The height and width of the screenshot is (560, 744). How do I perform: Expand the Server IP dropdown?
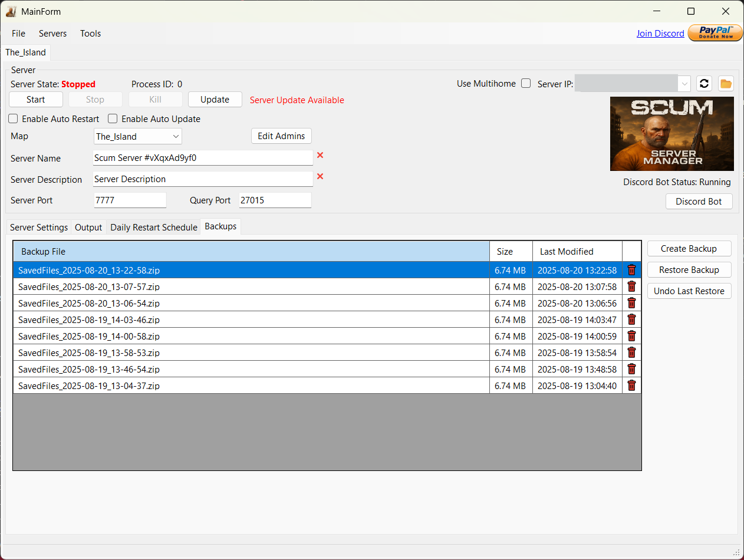click(x=684, y=84)
